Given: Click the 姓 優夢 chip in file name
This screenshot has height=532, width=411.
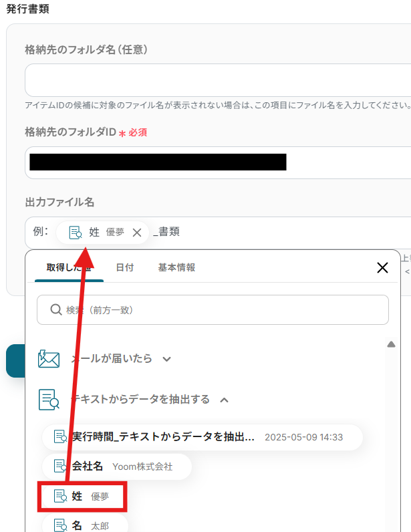Looking at the screenshot, I should [x=102, y=233].
